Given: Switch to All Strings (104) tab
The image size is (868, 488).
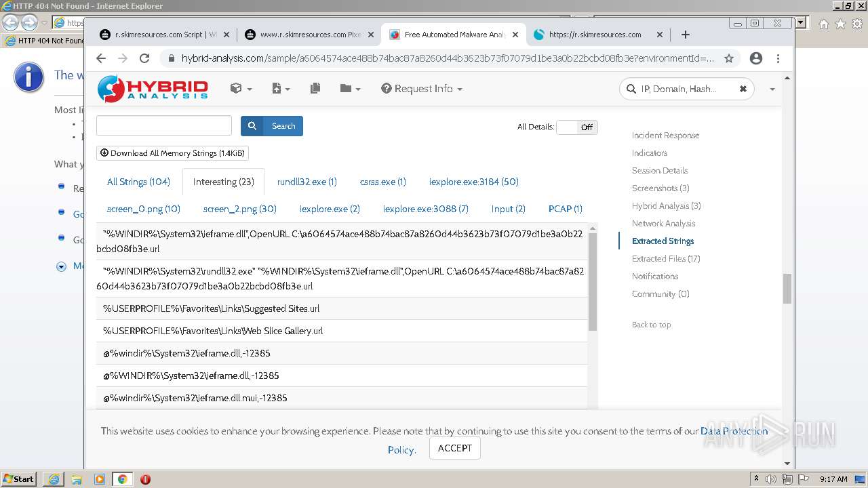Looking at the screenshot, I should (138, 182).
